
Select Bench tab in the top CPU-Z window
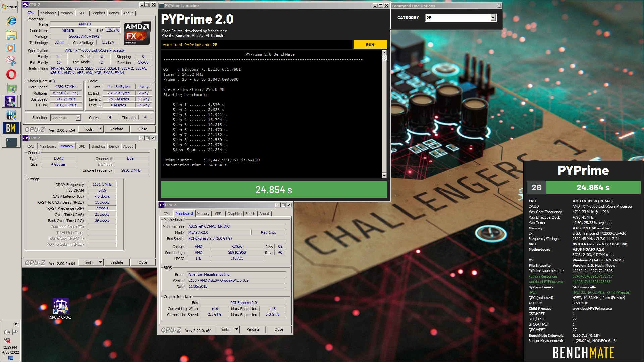click(114, 13)
